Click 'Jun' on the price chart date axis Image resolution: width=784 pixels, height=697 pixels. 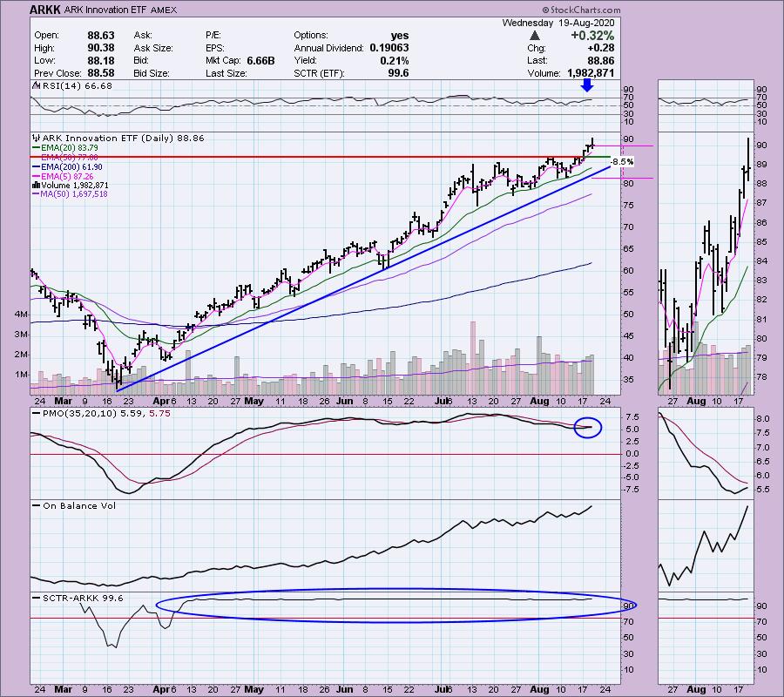point(344,401)
